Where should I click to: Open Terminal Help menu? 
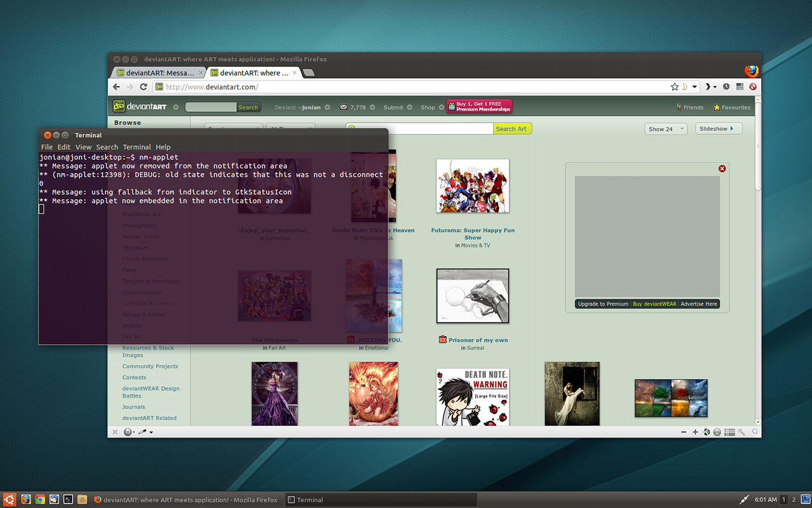coord(163,147)
